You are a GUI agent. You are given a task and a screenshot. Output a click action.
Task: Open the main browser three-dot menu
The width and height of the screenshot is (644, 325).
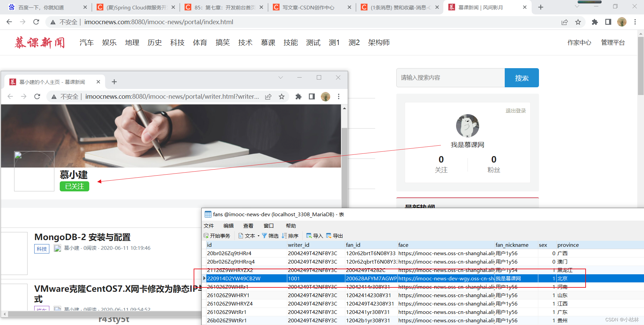point(635,22)
